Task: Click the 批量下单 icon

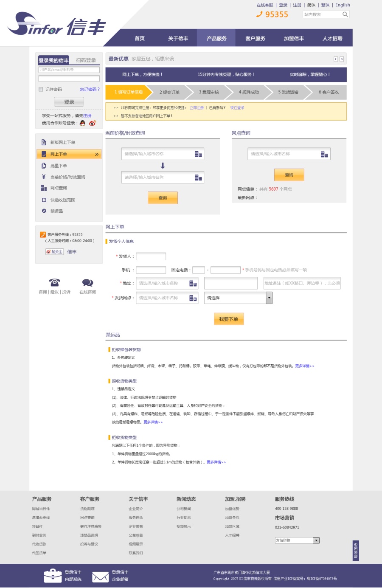Action: click(44, 166)
